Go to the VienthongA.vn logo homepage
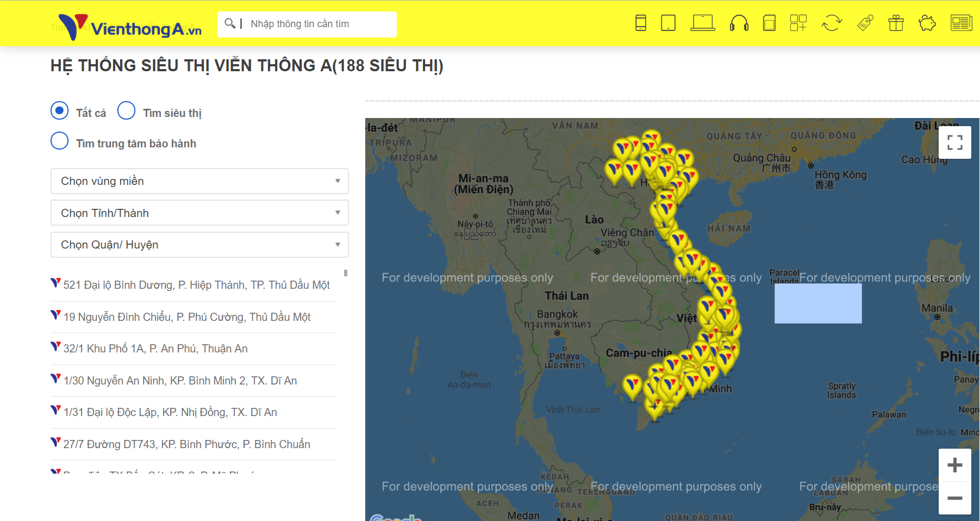This screenshot has height=521, width=980. point(130,27)
